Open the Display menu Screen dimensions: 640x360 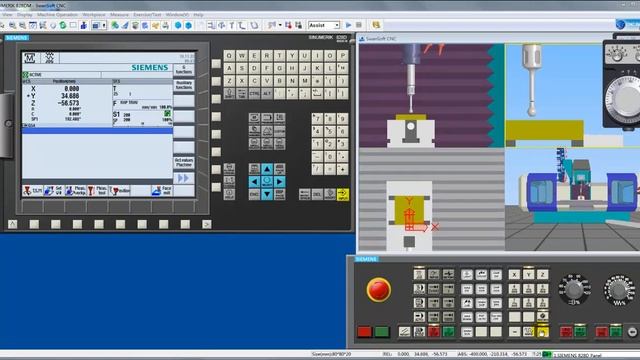(24, 15)
